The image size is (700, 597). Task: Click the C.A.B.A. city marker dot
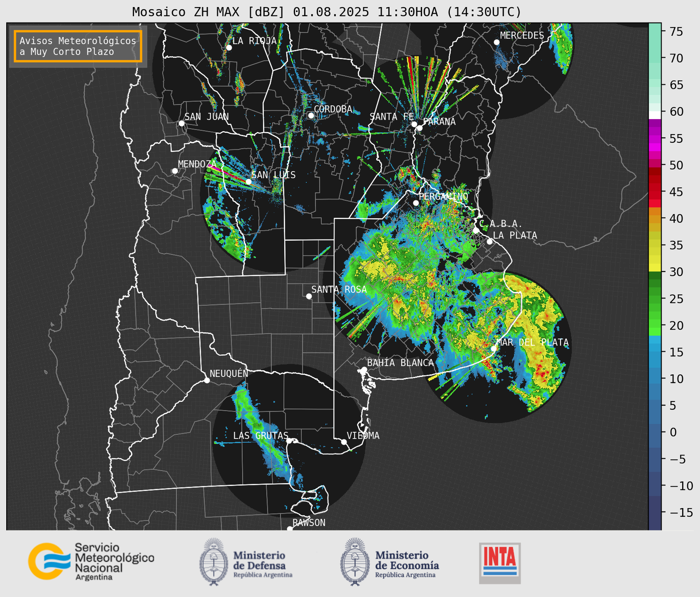click(x=476, y=230)
